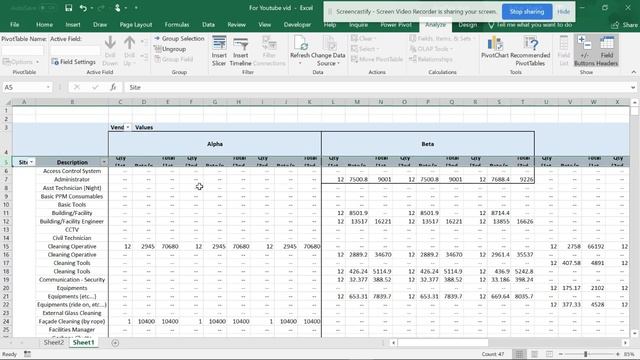Select the External Glass Cleaning row label
The height and width of the screenshot is (360, 640).
point(72,313)
